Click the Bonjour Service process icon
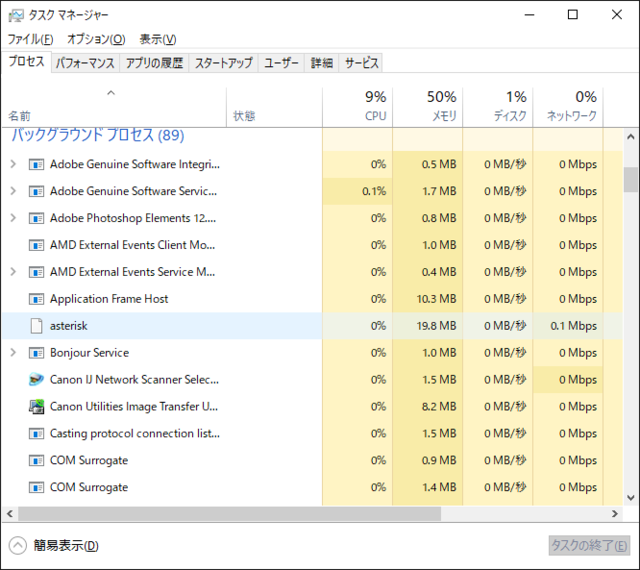The width and height of the screenshot is (640, 570). [x=37, y=353]
